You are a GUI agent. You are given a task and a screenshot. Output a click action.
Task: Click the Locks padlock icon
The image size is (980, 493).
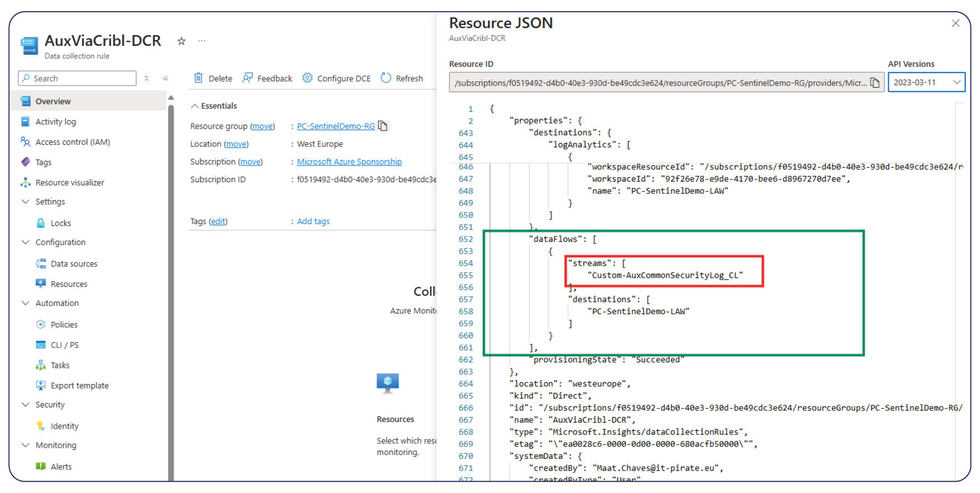tap(41, 222)
